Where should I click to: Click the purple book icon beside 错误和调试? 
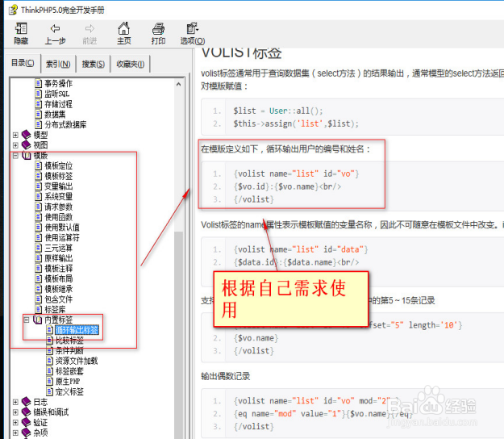click(x=26, y=412)
